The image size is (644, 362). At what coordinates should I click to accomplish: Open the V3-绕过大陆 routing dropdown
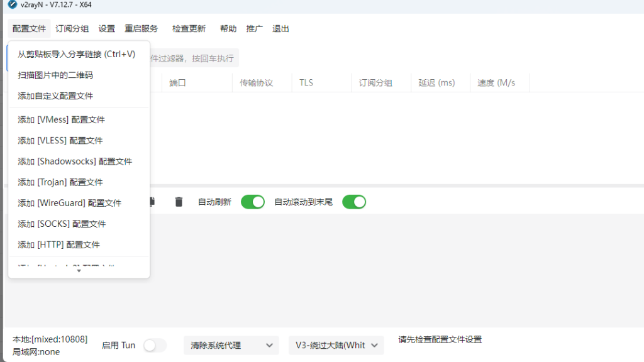335,345
